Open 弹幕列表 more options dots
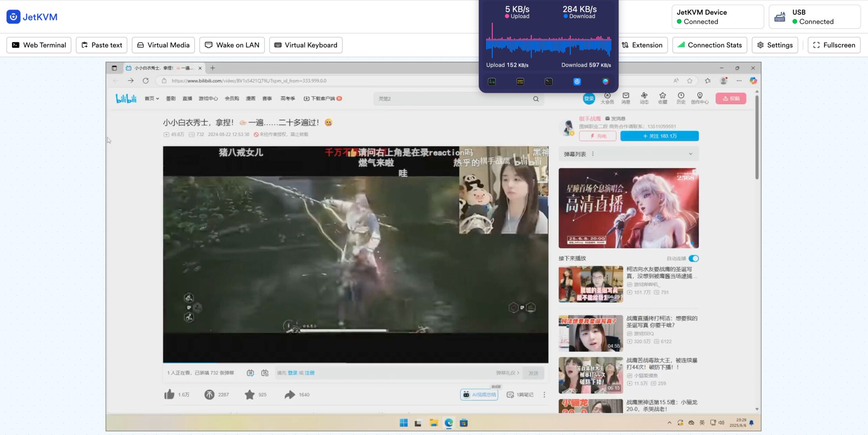Screen dimensions: 868x435 pyautogui.click(x=593, y=154)
